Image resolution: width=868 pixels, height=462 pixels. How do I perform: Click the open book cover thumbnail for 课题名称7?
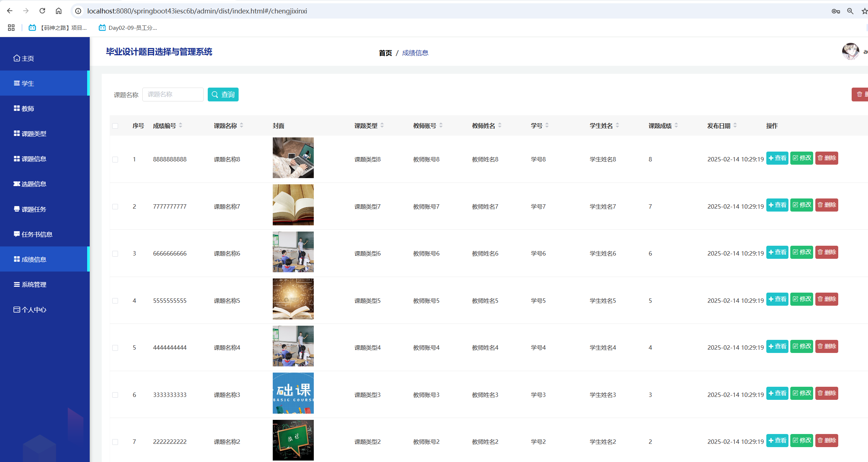point(293,205)
